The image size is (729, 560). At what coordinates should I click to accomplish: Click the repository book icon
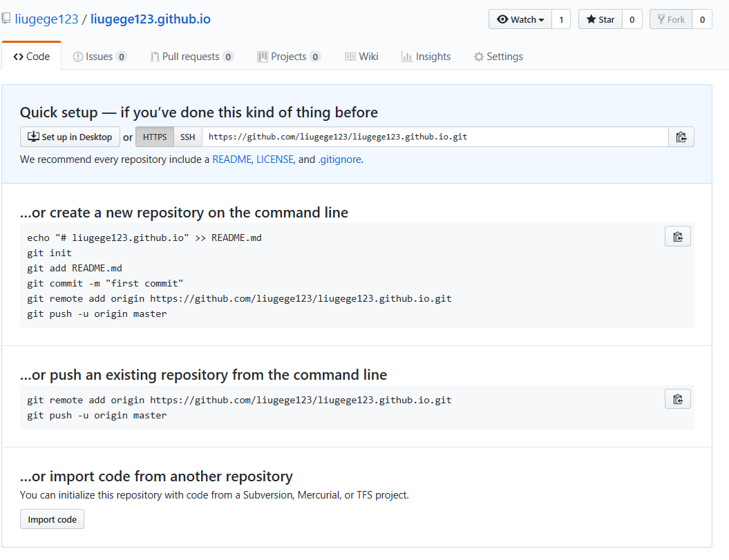tap(7, 18)
